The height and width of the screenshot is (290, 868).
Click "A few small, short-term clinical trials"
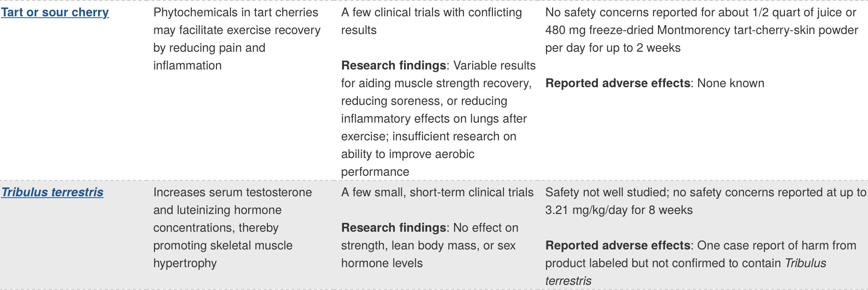tap(437, 193)
